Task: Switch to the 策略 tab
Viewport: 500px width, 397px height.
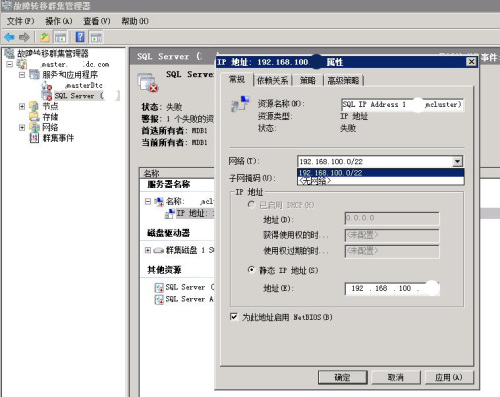Action: coord(307,80)
